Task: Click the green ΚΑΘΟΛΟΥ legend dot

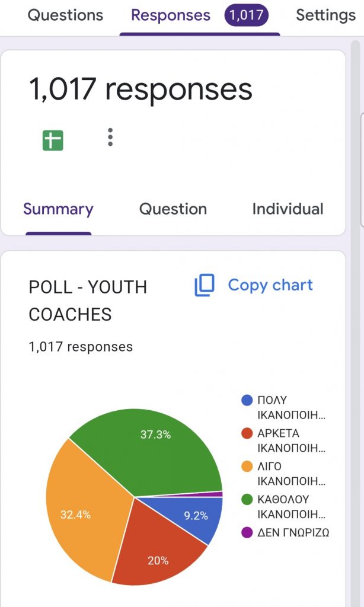Action: pyautogui.click(x=247, y=500)
